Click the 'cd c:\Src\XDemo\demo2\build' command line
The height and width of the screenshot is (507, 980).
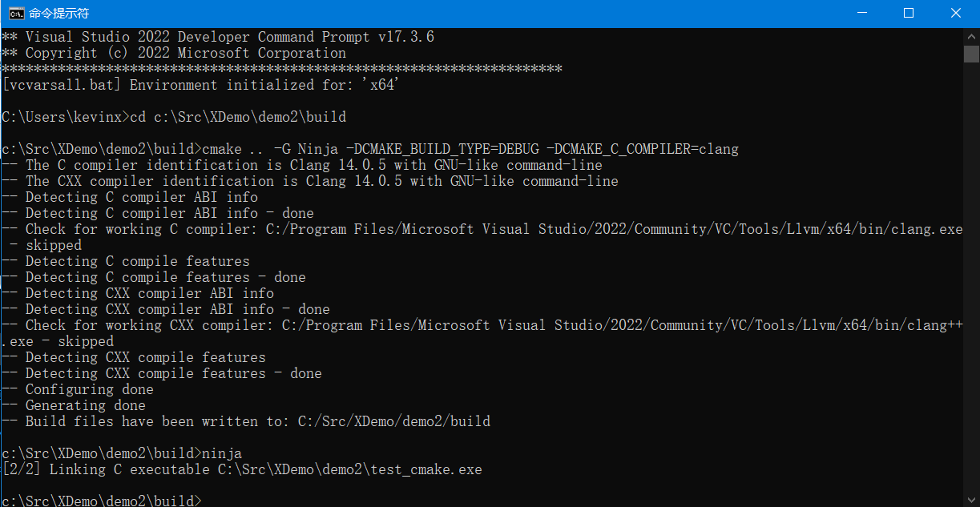[x=174, y=117]
